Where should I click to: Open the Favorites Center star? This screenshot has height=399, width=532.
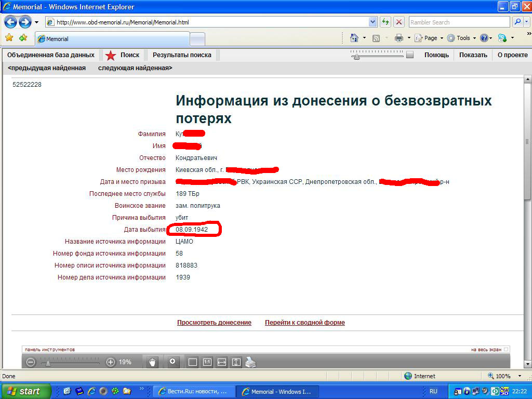click(9, 37)
